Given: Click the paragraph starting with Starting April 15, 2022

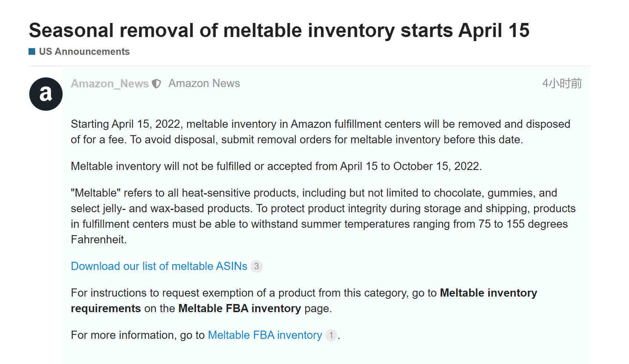Looking at the screenshot, I should pyautogui.click(x=320, y=132).
